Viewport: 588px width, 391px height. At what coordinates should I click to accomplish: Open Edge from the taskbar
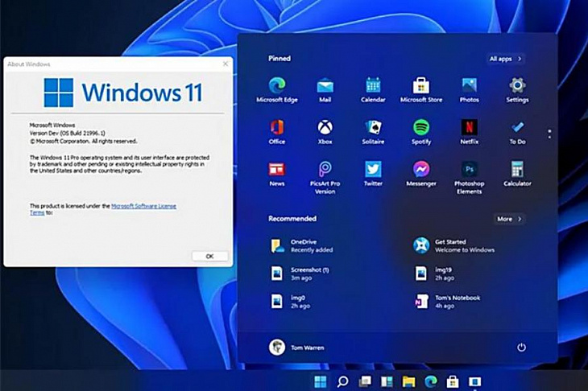click(430, 381)
